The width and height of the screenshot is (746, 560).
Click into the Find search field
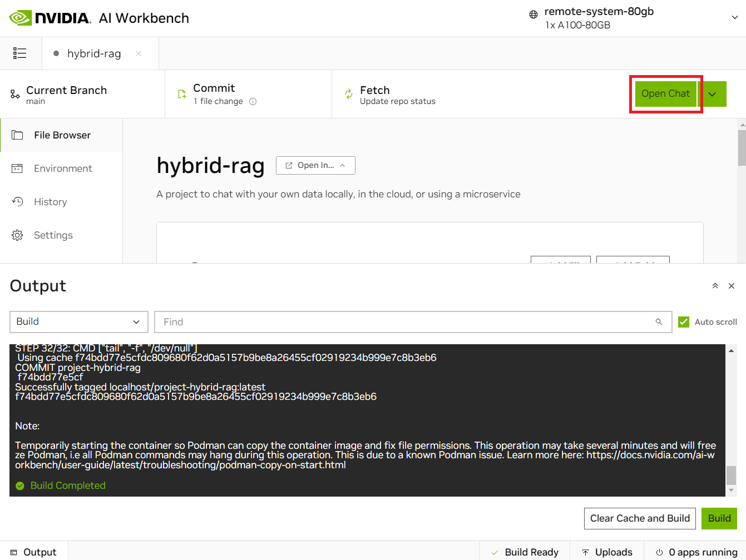(412, 322)
